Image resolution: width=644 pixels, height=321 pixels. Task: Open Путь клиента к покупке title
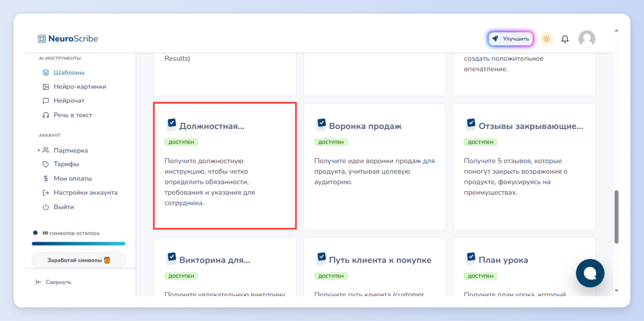380,260
